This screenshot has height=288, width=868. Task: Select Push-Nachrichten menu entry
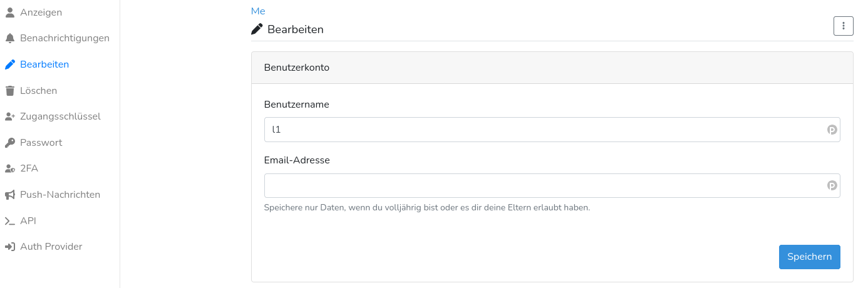60,195
